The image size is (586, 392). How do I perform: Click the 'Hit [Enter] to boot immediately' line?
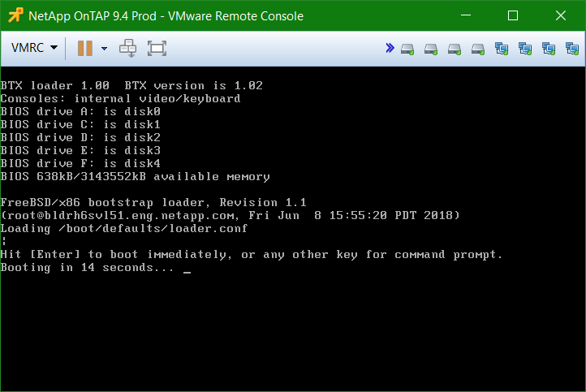click(x=252, y=255)
